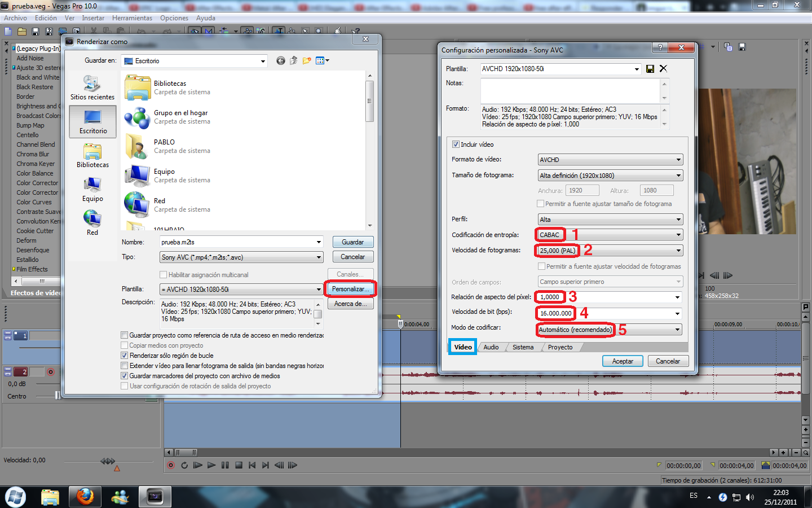Click the Centro pan slider on track 2
This screenshot has height=508, width=812.
58,396
